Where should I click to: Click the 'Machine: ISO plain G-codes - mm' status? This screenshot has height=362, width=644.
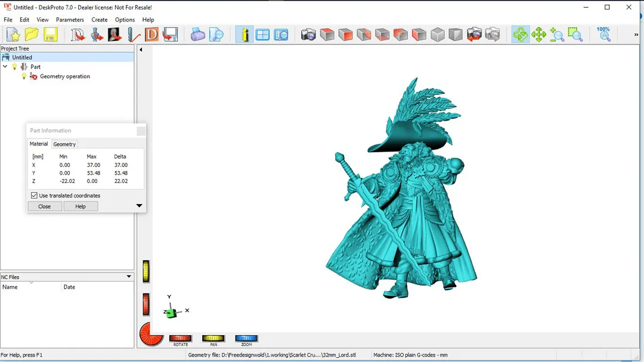click(410, 355)
